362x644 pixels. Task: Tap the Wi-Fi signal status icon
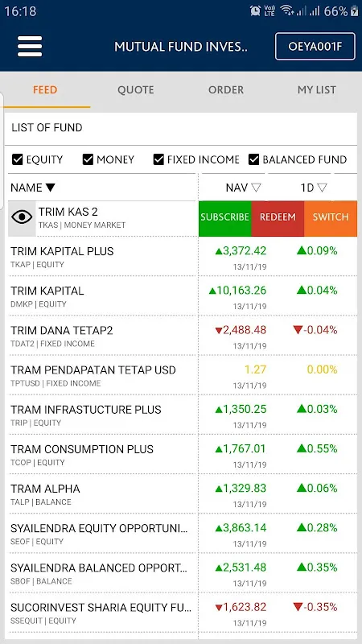(286, 11)
